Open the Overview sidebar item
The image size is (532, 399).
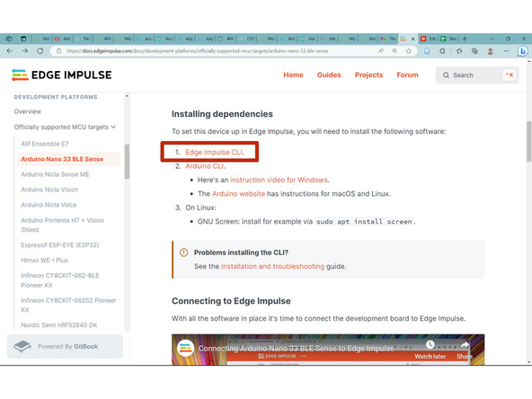28,111
